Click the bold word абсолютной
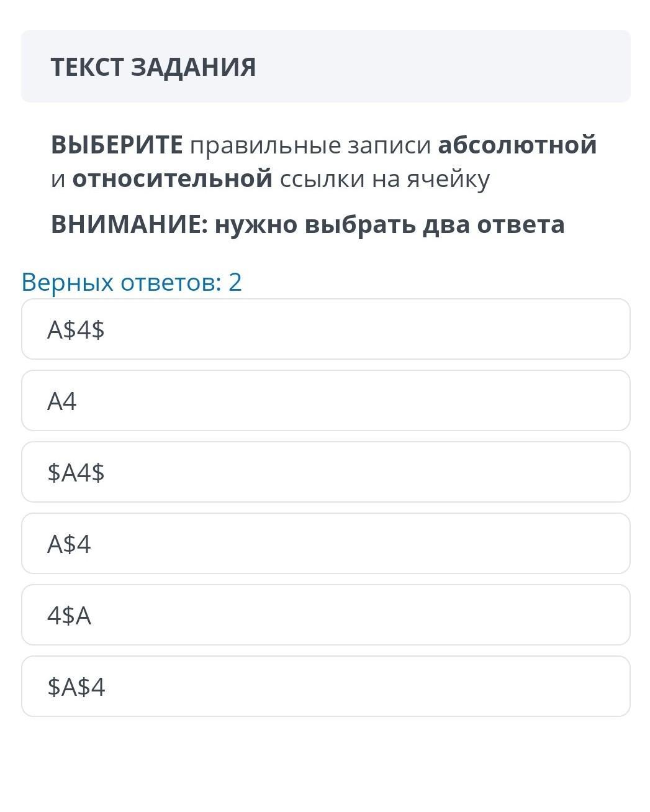Viewport: 650px width, 812px height. click(x=517, y=145)
